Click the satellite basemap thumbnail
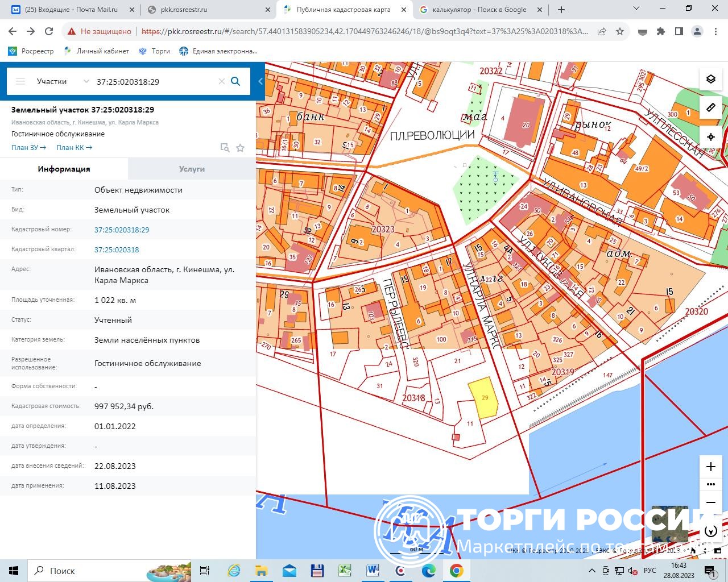Image resolution: width=728 pixels, height=582 pixels. click(669, 523)
